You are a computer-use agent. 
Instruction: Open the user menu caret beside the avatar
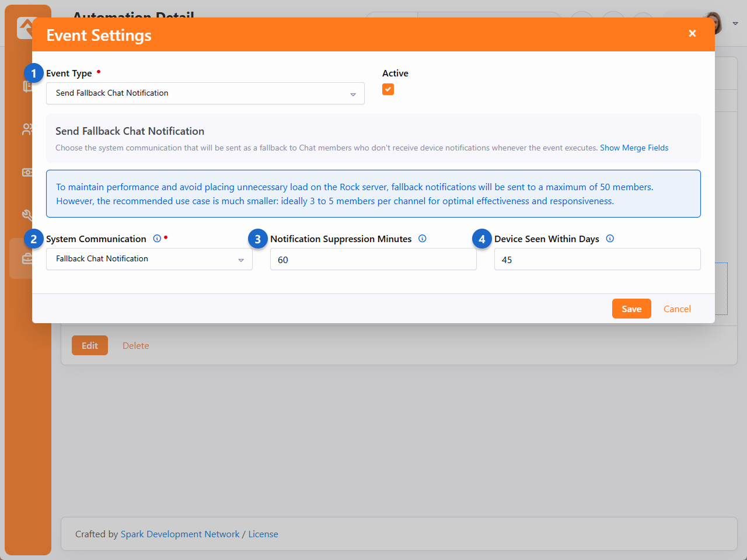[735, 24]
